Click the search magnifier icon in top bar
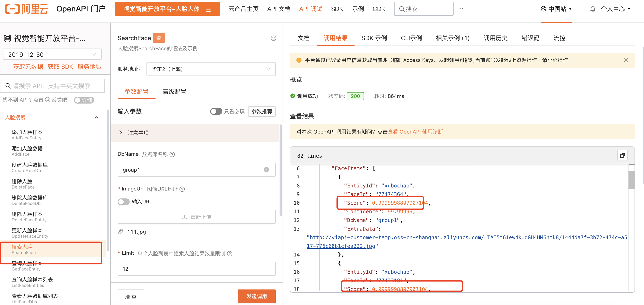The width and height of the screenshot is (644, 305). pos(401,9)
